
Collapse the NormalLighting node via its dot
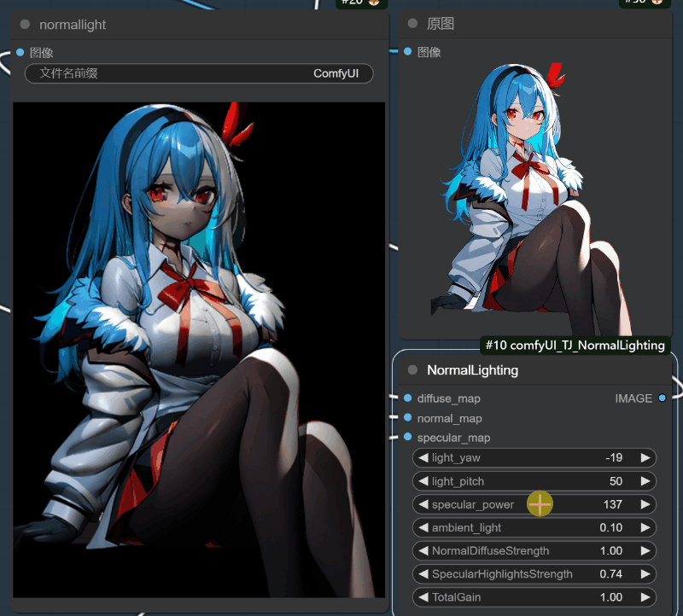412,370
